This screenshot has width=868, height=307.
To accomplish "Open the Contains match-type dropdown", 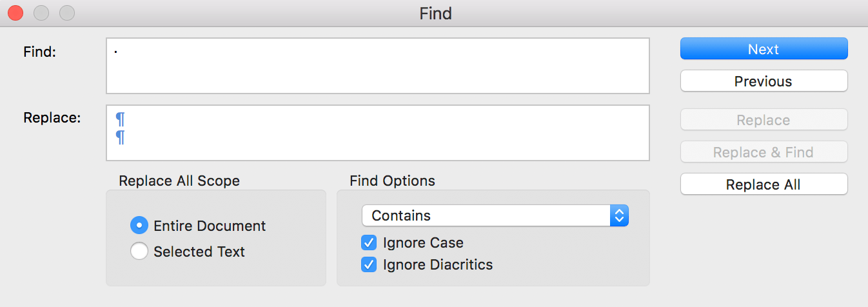I will click(x=495, y=215).
